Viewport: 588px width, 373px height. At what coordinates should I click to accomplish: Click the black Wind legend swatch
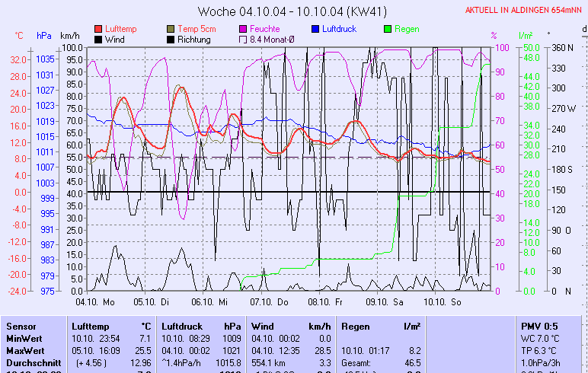(98, 40)
